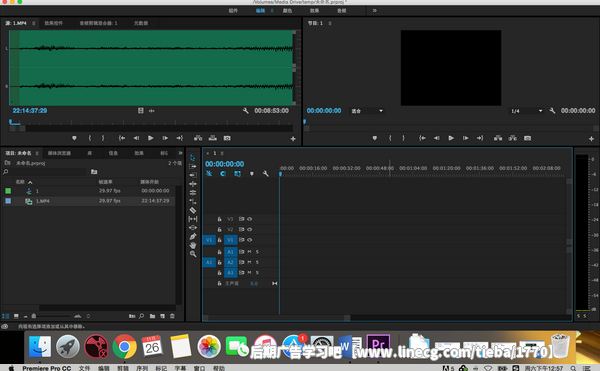Toggle name column sort arrow
The height and width of the screenshot is (371, 600).
pos(30,182)
